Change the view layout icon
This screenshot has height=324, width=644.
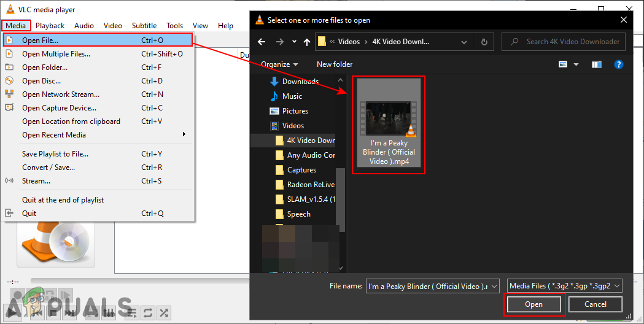(563, 64)
